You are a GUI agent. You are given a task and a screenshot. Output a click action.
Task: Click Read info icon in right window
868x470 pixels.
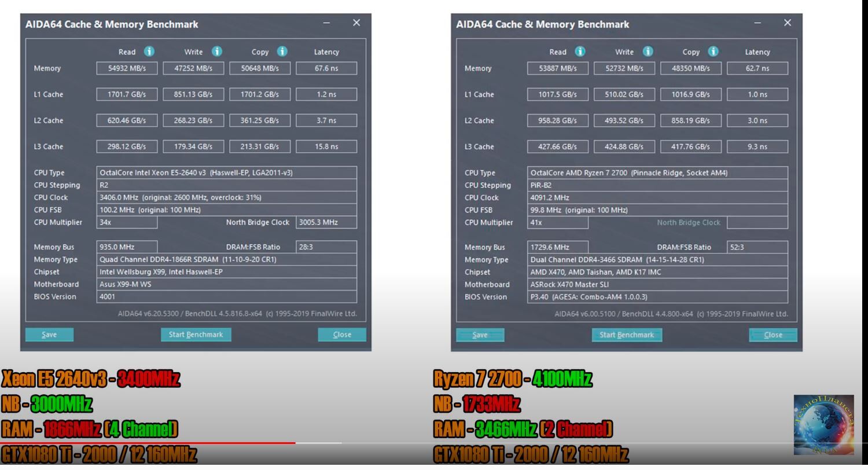click(x=580, y=52)
